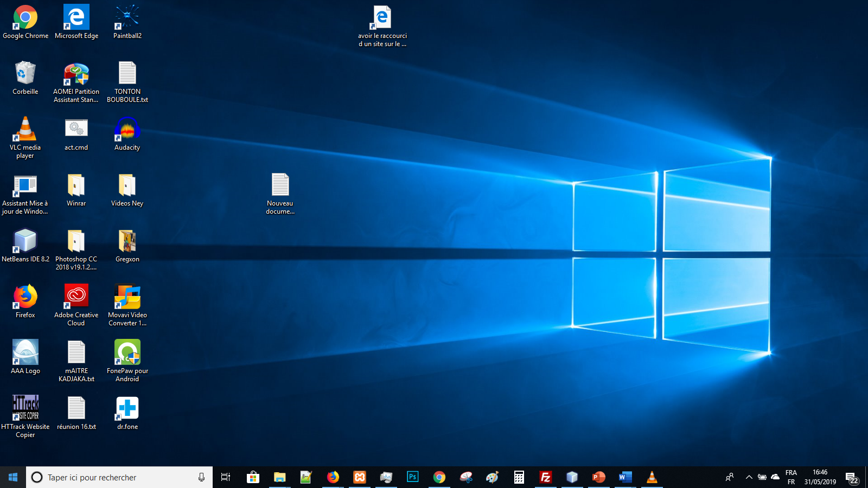Select Adobe Creative Cloud desktop icon

tap(76, 305)
